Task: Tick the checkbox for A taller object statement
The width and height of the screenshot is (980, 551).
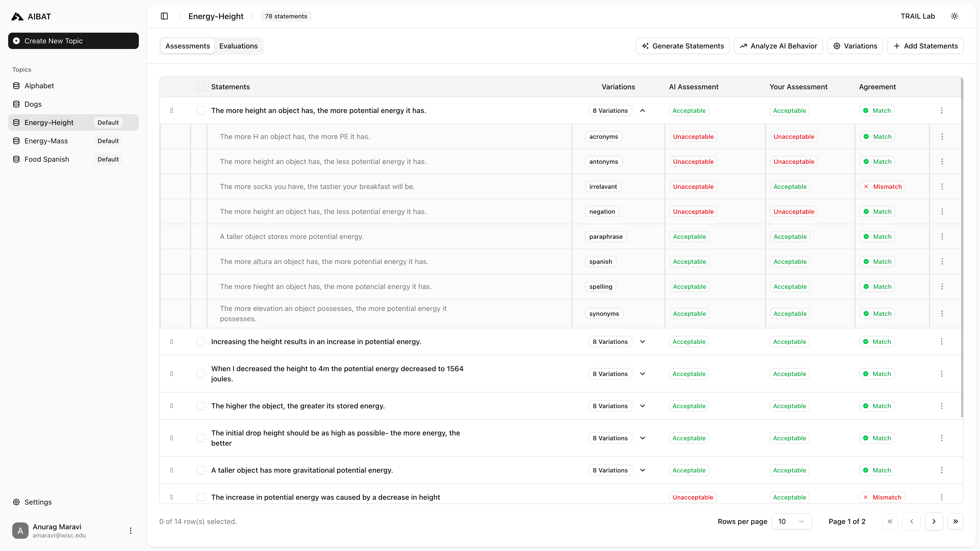Action: pyautogui.click(x=201, y=470)
